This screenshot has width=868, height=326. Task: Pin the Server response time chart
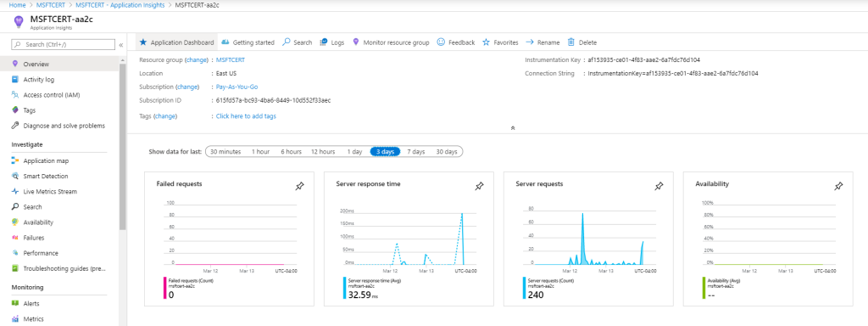[x=480, y=187]
